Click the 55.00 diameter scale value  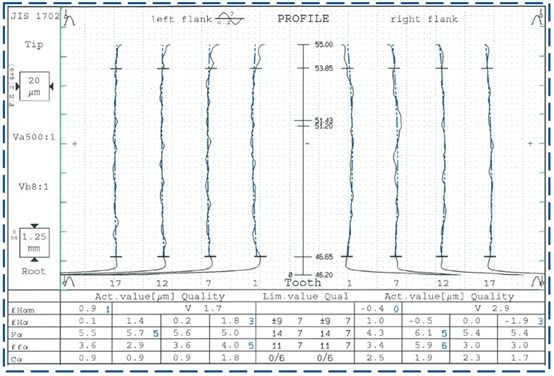(x=324, y=45)
